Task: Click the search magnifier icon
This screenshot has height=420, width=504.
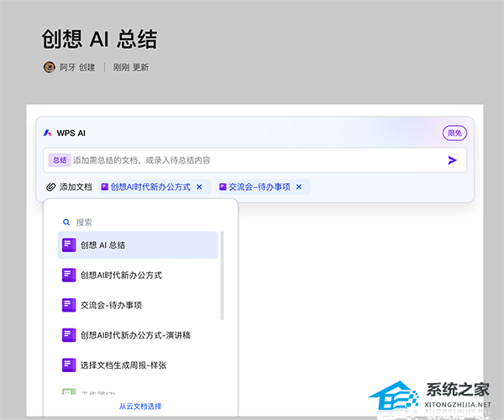Action: coord(66,223)
